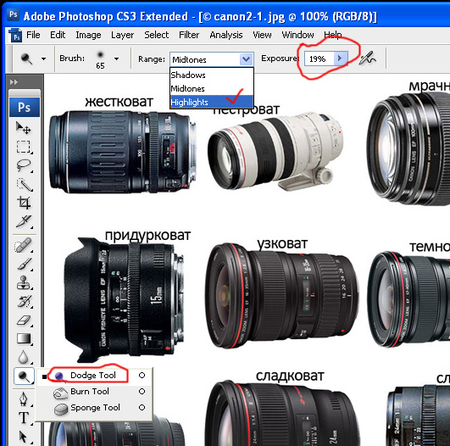450x446 pixels.
Task: Click the Exposure 19% value field
Action: click(318, 59)
